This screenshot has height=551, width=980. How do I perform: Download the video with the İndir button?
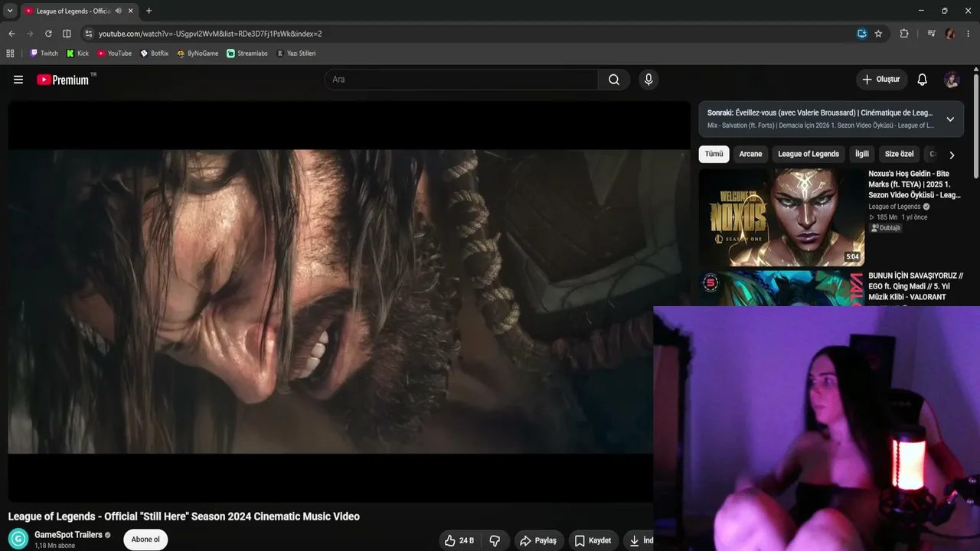(x=640, y=540)
